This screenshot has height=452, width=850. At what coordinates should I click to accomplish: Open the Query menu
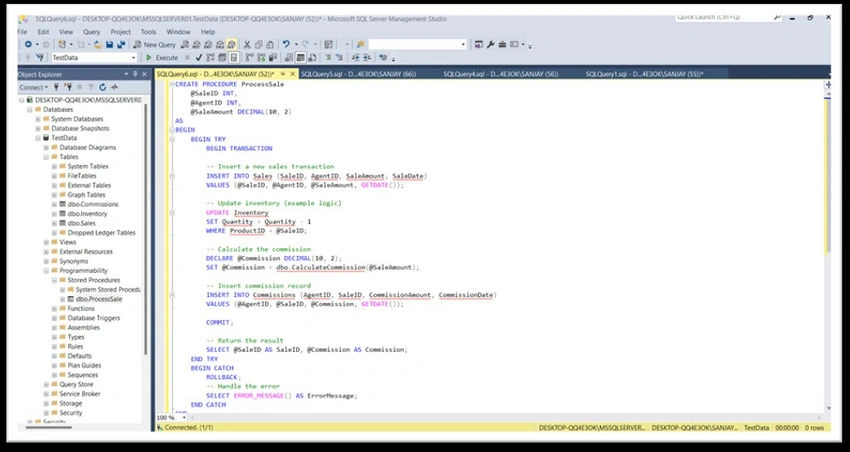coord(91,32)
